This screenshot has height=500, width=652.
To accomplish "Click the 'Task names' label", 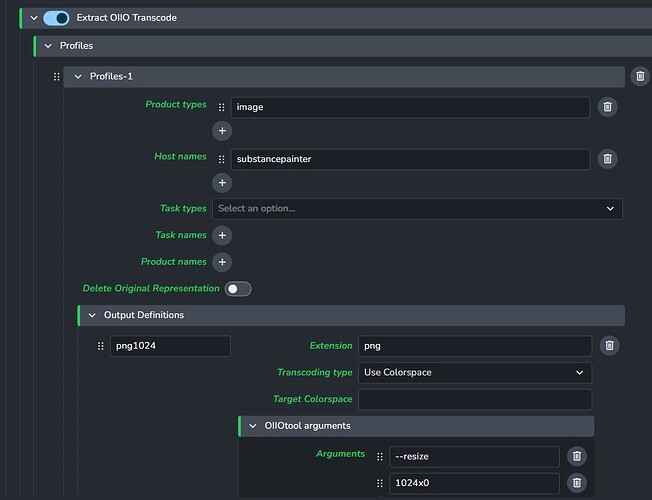I will 181,235.
